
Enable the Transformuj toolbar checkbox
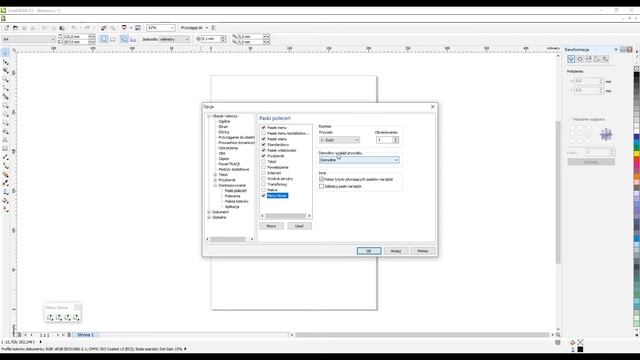[x=264, y=184]
